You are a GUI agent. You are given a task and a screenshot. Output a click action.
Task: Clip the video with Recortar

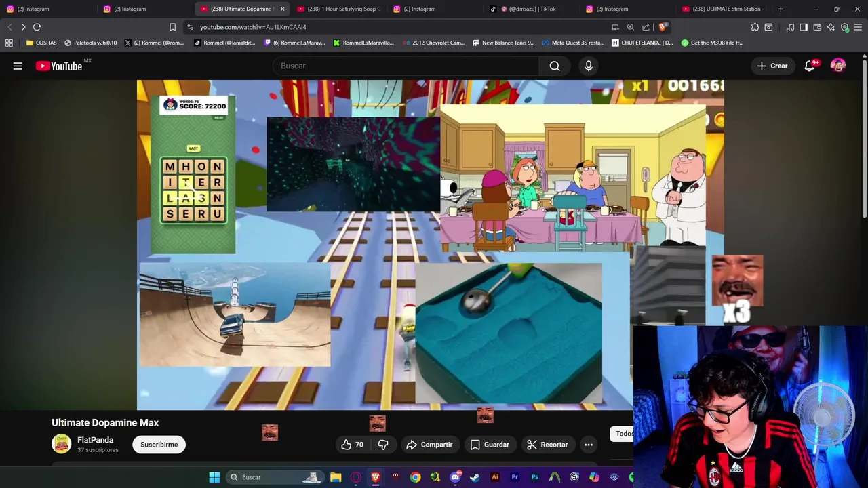(x=547, y=445)
